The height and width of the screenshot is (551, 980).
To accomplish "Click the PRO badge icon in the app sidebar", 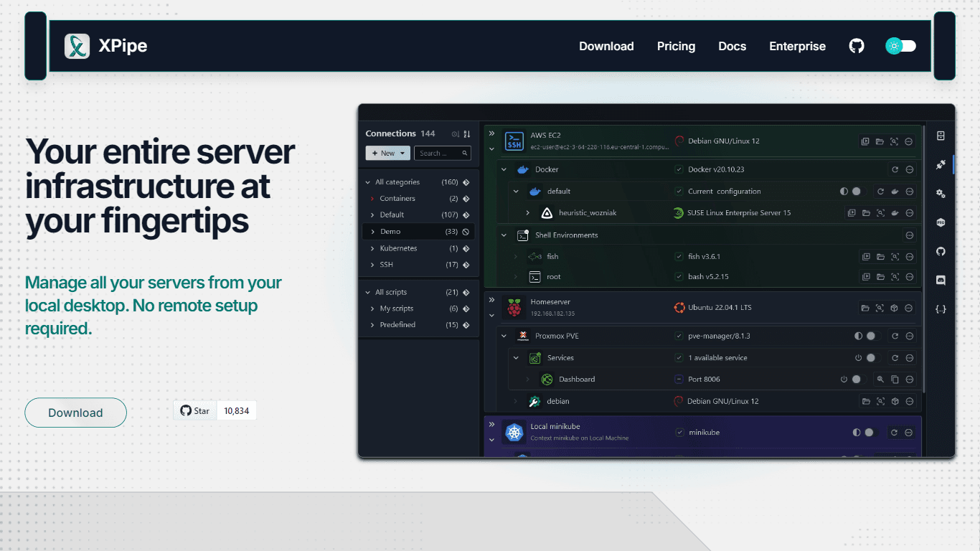I will pos(941,222).
